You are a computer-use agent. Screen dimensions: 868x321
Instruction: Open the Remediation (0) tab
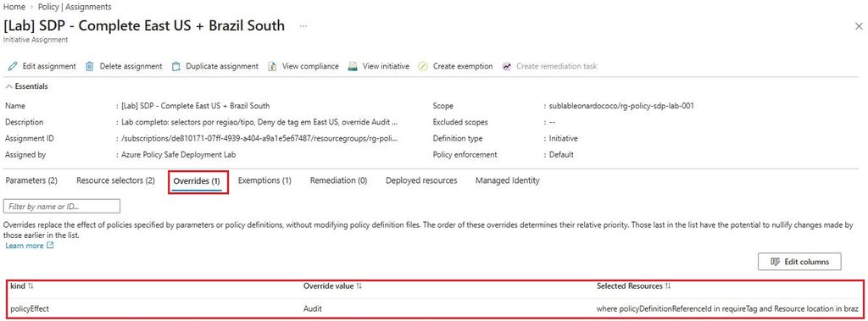tap(339, 180)
